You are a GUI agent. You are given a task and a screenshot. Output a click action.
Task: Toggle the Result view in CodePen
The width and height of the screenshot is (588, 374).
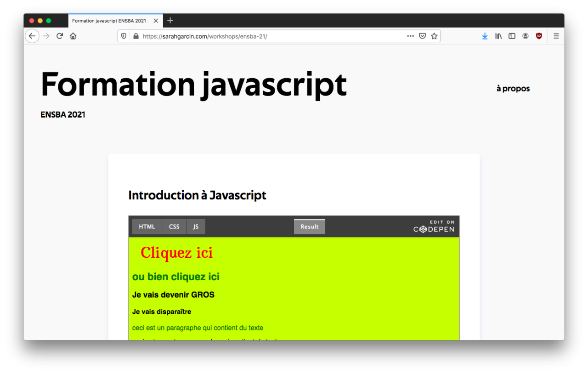(x=310, y=227)
